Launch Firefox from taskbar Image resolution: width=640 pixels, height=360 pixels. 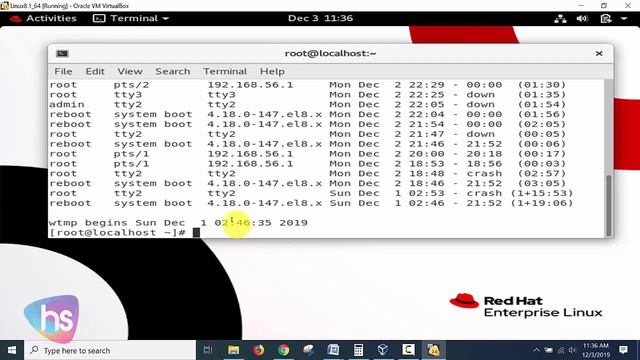pyautogui.click(x=258, y=350)
